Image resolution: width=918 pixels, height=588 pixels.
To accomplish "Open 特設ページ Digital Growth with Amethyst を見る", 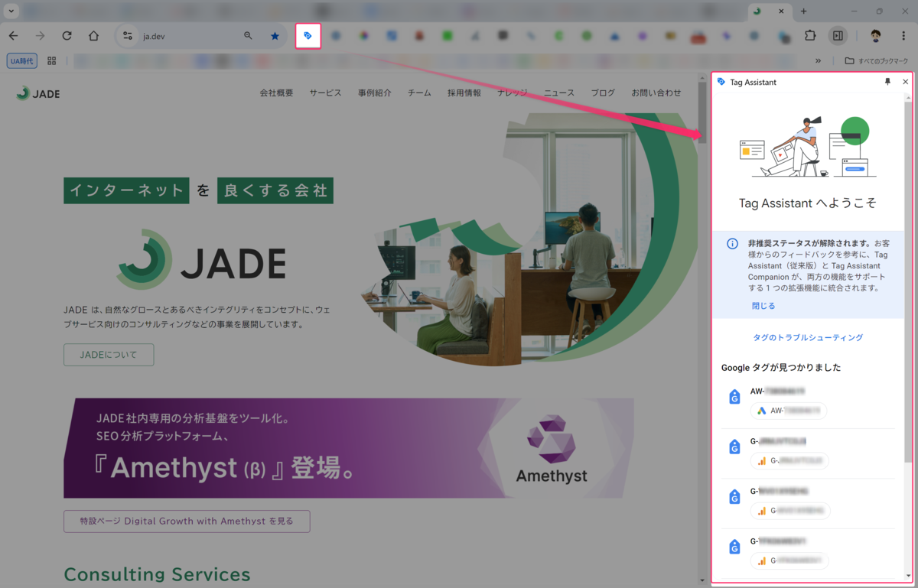I will point(187,521).
